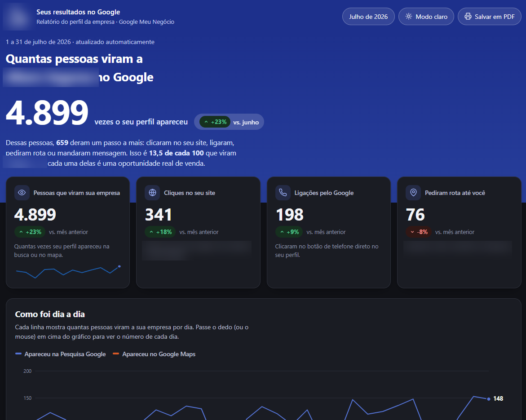Click the 200 axis label on chart
This screenshot has width=526, height=420.
[27, 371]
